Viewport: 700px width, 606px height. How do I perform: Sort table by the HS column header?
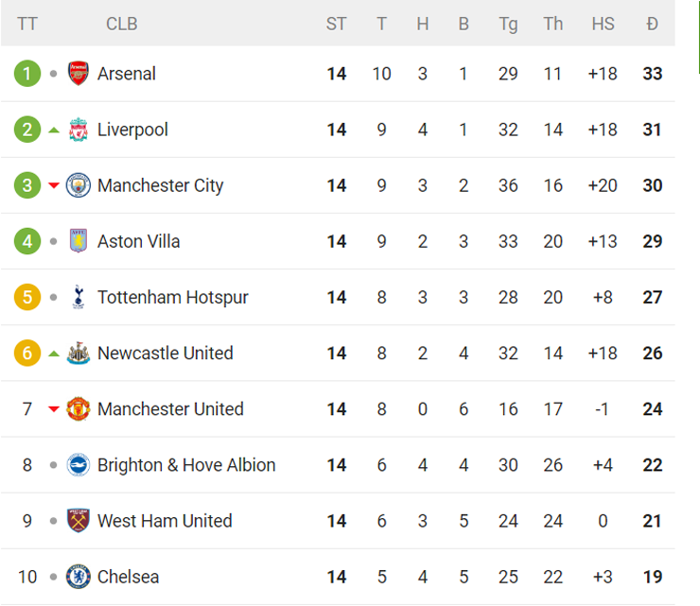pos(603,24)
